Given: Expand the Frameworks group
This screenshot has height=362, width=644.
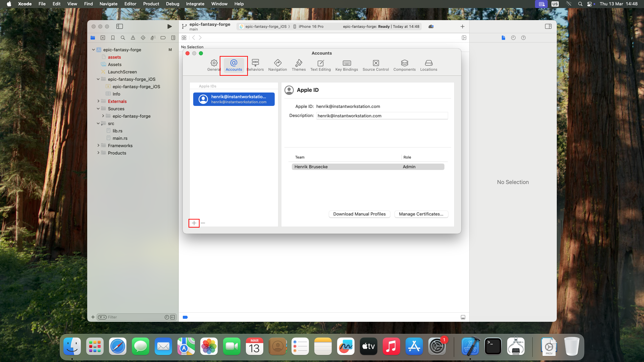Looking at the screenshot, I should [98, 145].
